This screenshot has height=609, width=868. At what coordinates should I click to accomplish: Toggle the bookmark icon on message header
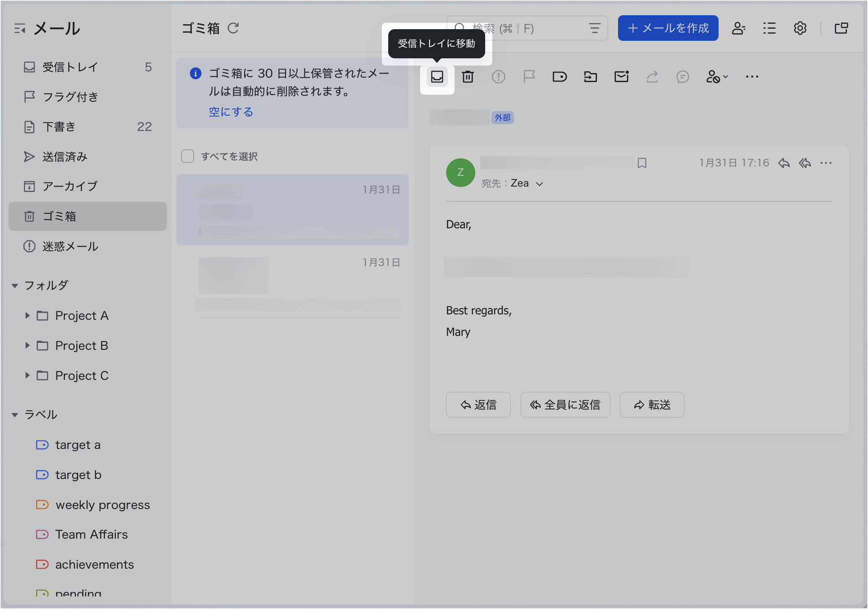coord(642,163)
